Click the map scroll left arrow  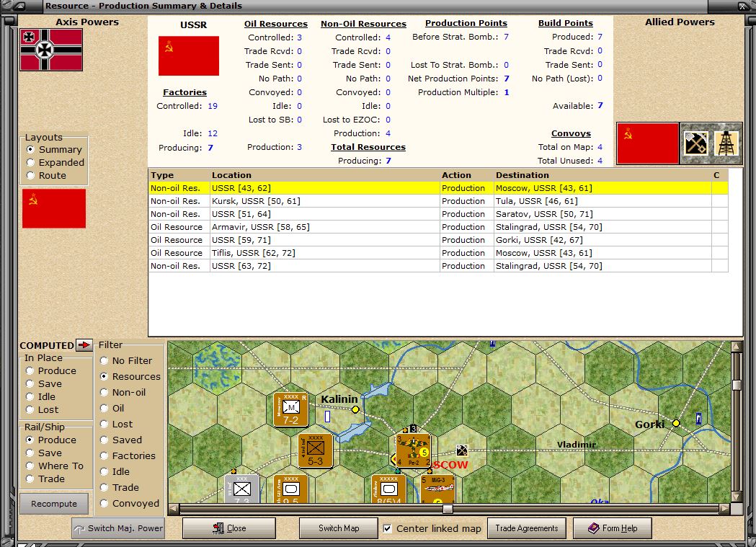pos(174,509)
